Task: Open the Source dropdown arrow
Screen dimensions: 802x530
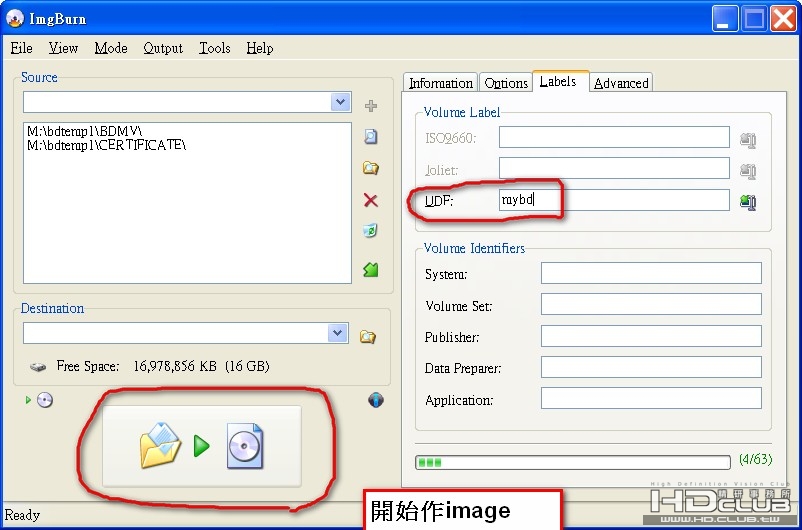Action: coord(340,102)
